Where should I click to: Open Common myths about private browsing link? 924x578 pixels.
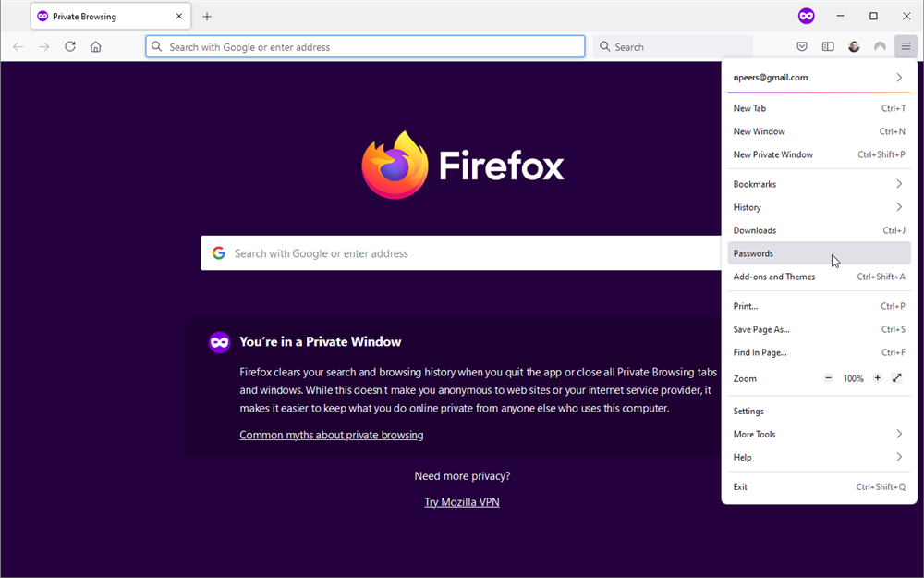(x=331, y=435)
